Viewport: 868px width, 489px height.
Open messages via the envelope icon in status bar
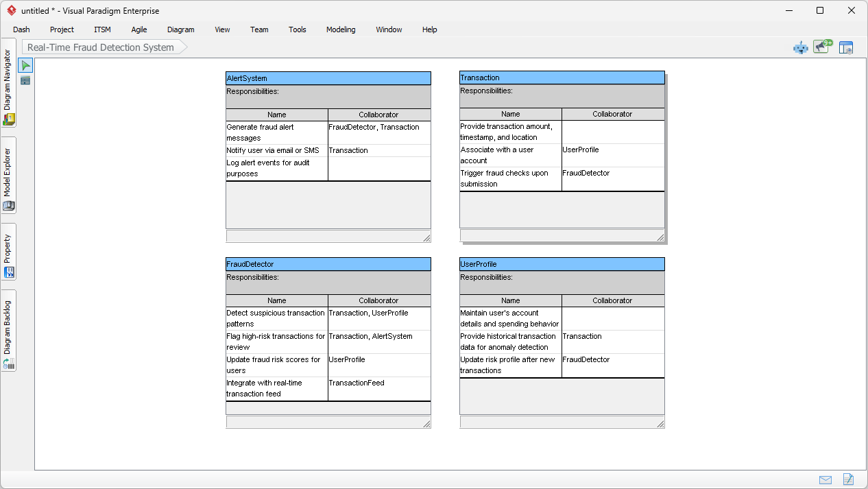(x=825, y=479)
